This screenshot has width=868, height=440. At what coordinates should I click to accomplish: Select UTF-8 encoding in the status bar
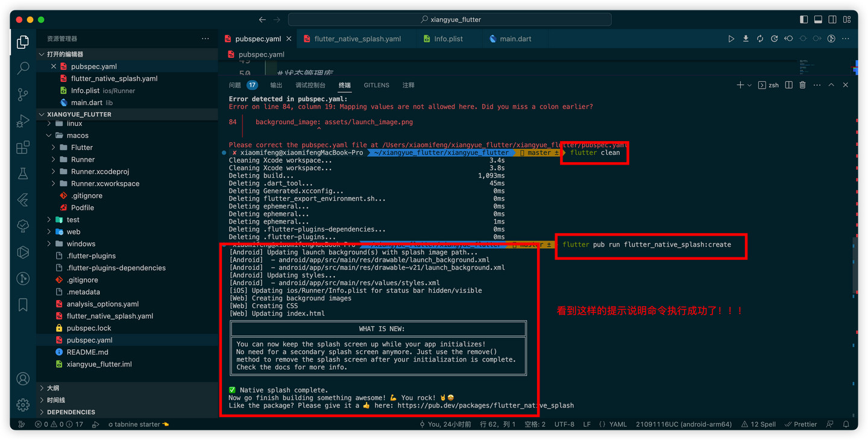pyautogui.click(x=564, y=424)
